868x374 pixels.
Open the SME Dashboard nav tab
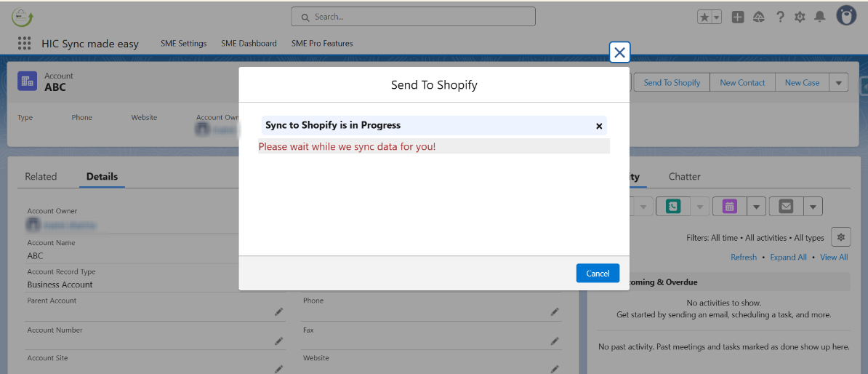click(x=249, y=44)
